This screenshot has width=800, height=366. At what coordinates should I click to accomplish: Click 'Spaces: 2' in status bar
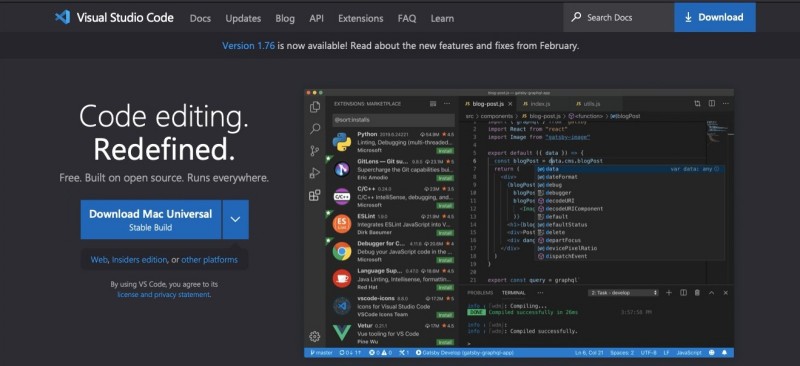coord(622,353)
